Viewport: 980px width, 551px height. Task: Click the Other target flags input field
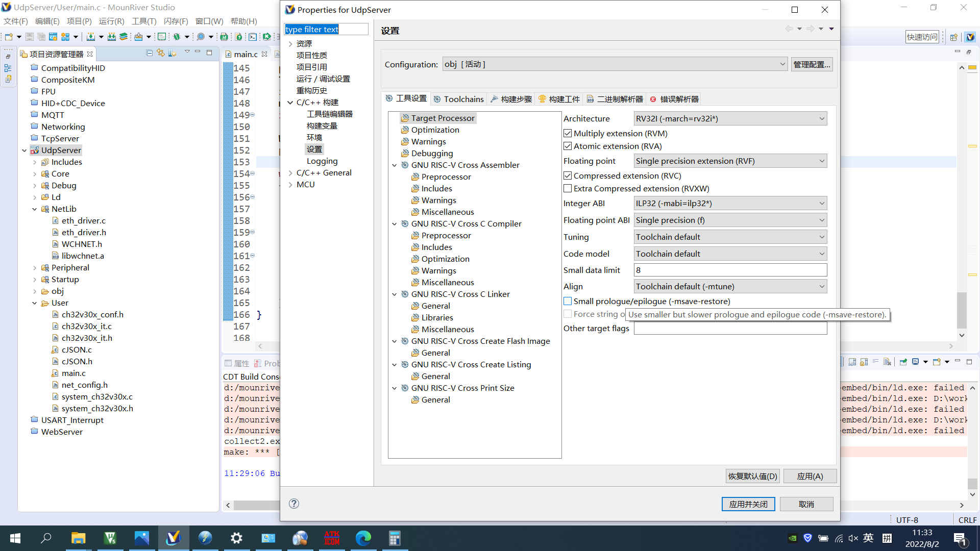pyautogui.click(x=730, y=328)
